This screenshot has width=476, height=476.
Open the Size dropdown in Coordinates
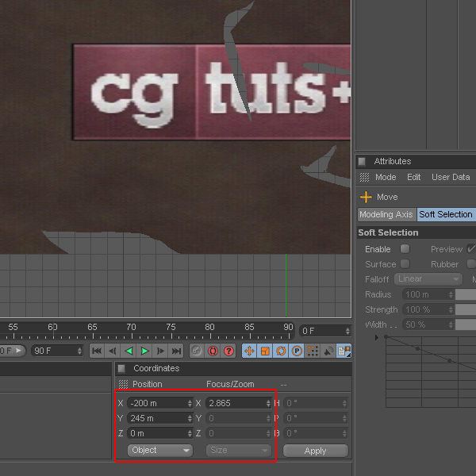239,450
